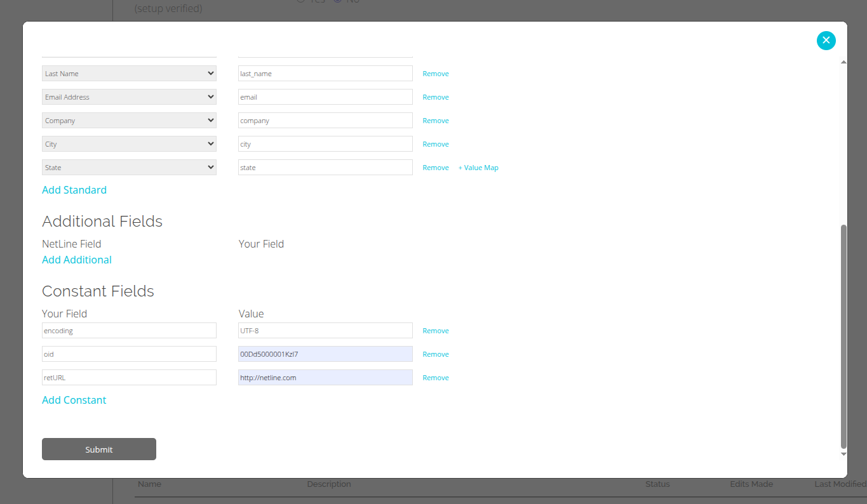Click the last_name text field
The width and height of the screenshot is (867, 504).
(x=325, y=74)
